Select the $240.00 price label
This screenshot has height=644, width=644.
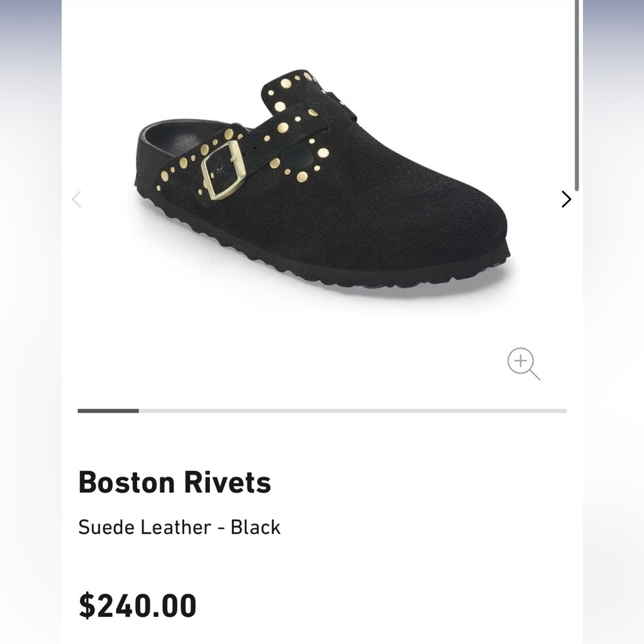pos(138,603)
